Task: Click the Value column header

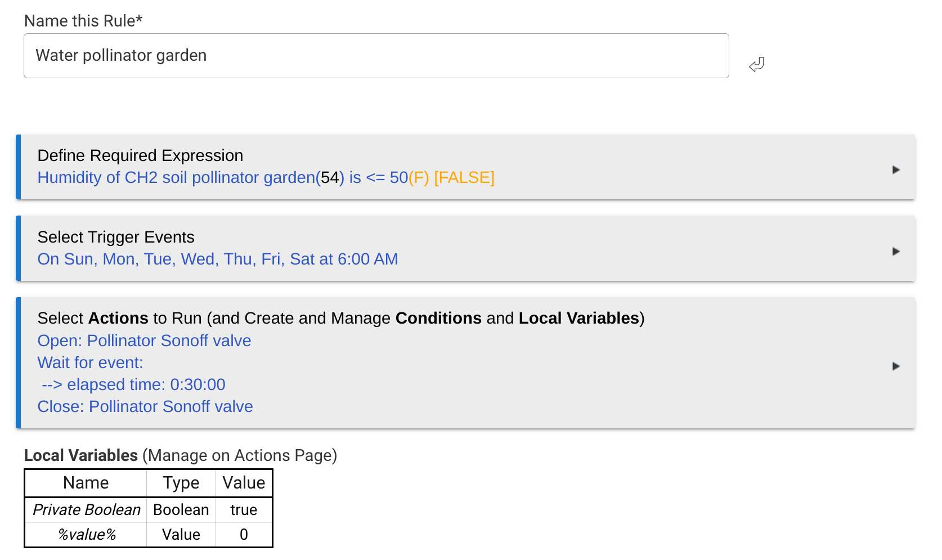Action: [x=244, y=483]
